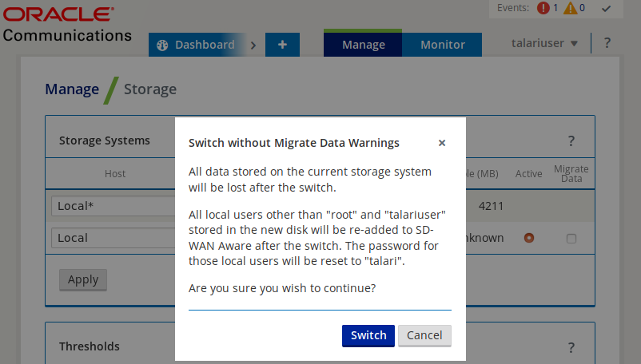Click the orange warning events icon
Image resolution: width=641 pixels, height=364 pixels.
pos(571,8)
